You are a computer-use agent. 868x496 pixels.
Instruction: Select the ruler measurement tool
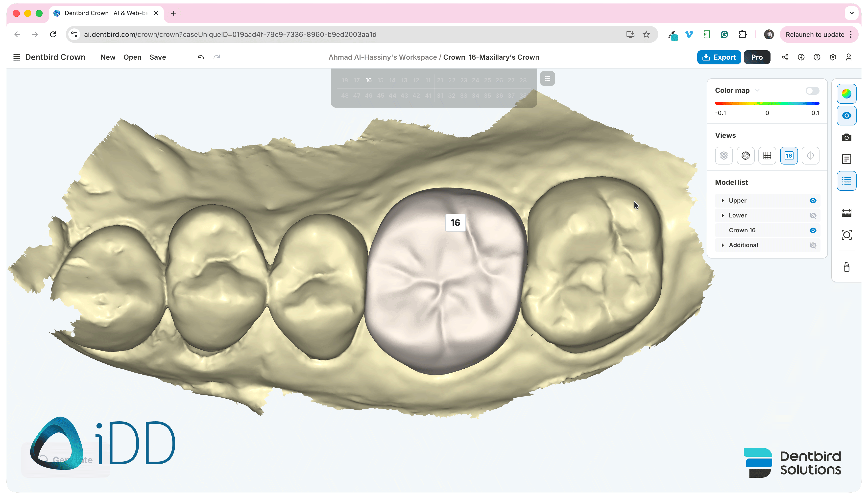[x=846, y=213]
